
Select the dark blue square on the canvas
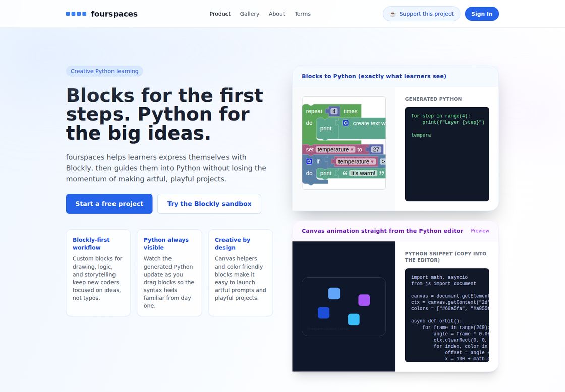point(323,313)
